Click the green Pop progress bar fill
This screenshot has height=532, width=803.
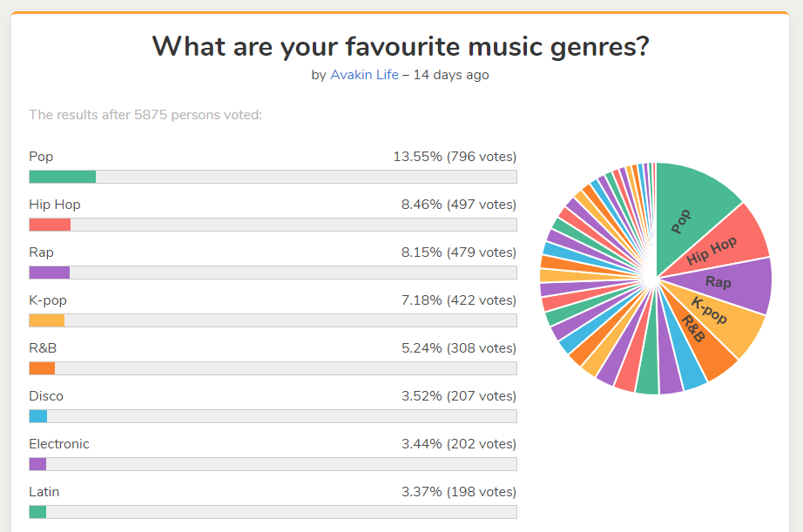tap(62, 177)
